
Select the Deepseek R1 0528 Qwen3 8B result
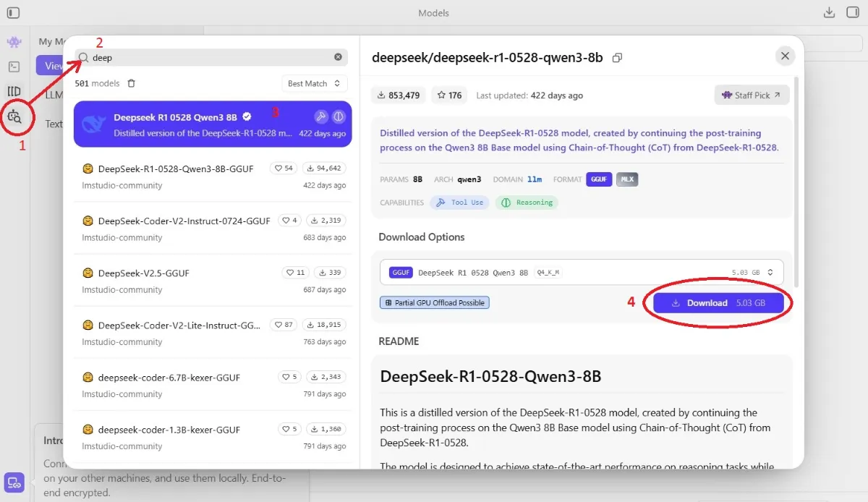[213, 124]
